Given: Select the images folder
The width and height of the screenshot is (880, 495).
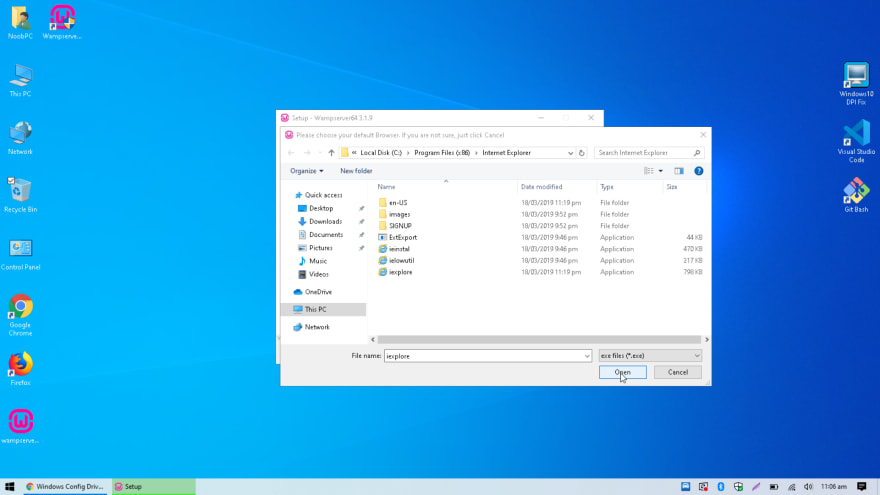Looking at the screenshot, I should pyautogui.click(x=399, y=214).
